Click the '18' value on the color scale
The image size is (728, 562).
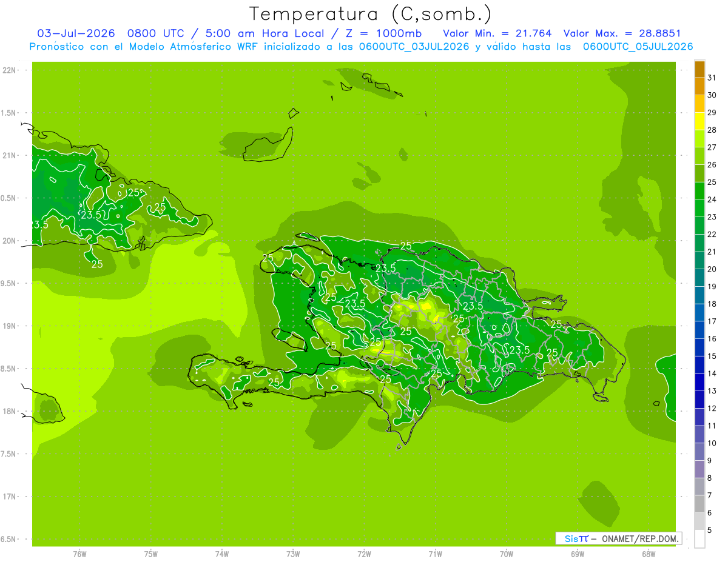[x=712, y=304]
